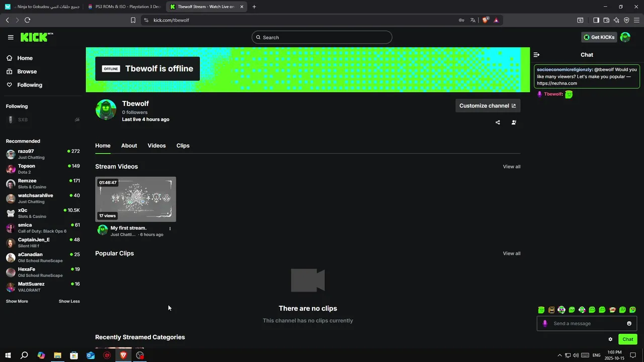
Task: Collapse recommended list with Show Less
Action: (x=69, y=301)
